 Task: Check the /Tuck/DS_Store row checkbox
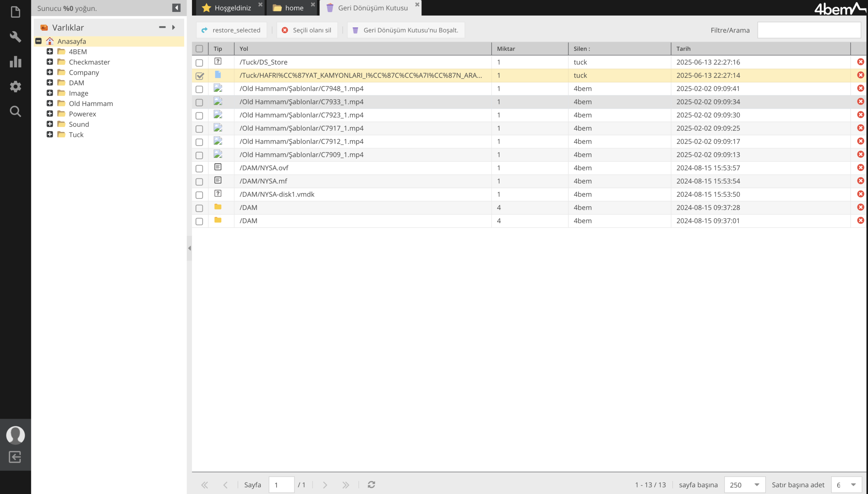(199, 63)
